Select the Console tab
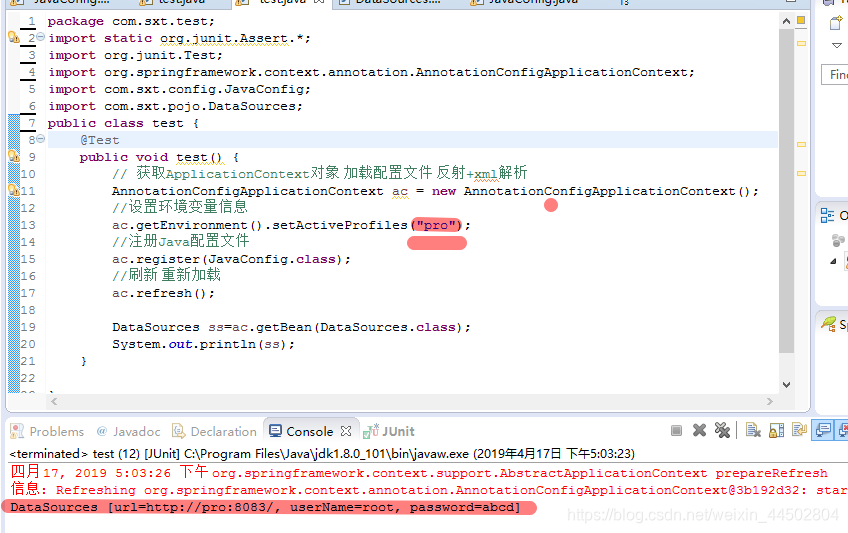848x533 pixels. pos(309,431)
